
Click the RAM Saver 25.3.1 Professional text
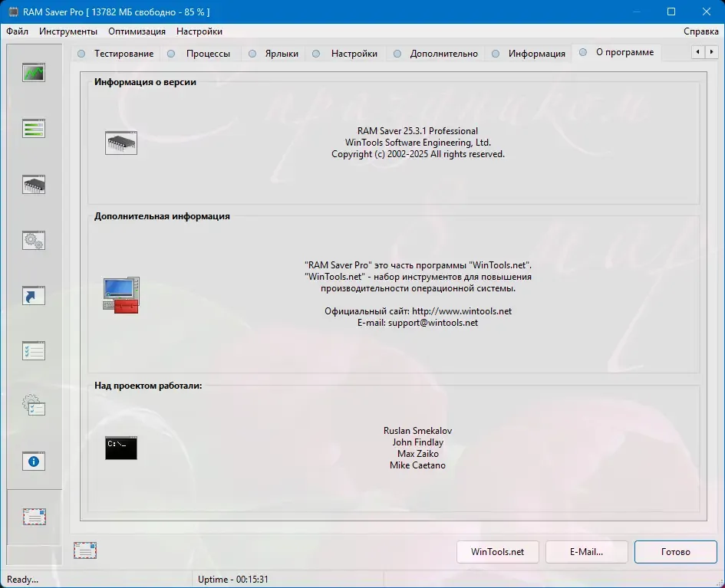click(x=417, y=131)
